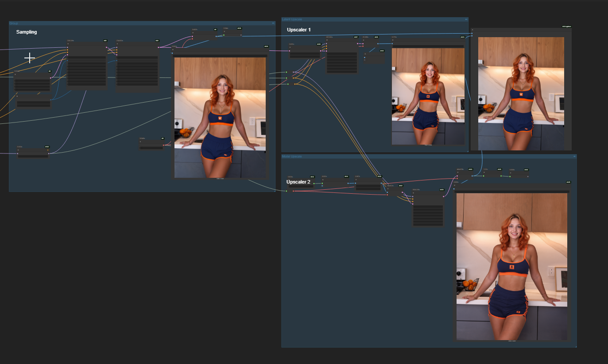Viewport: 608px width, 364px height.
Task: Click the arrow icon on the Latent Upscale header
Action: 466,19
